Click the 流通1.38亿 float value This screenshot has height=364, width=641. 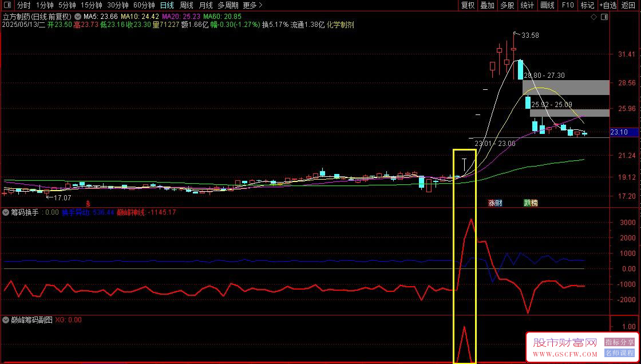(x=307, y=25)
